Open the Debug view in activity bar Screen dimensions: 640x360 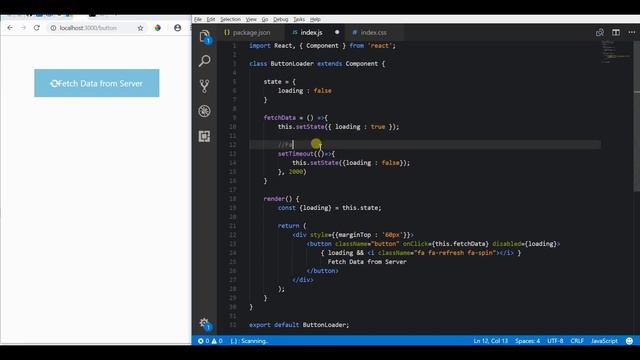pos(204,111)
